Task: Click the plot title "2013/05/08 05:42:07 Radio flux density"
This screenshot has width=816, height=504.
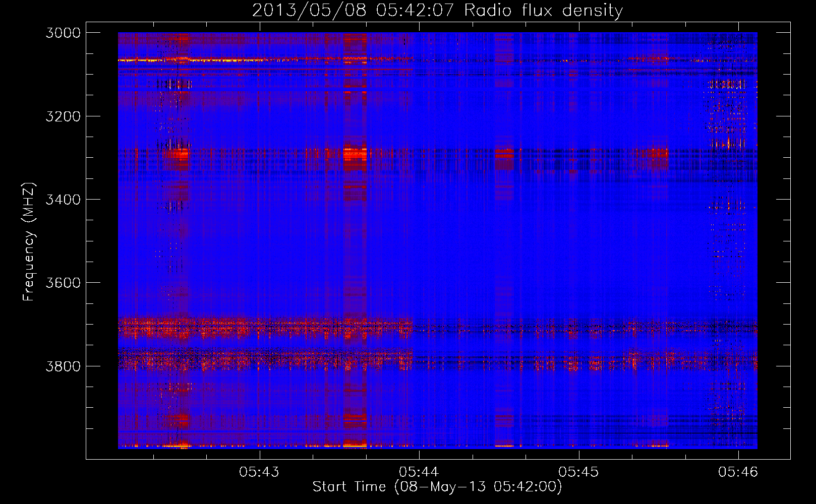Action: point(437,10)
